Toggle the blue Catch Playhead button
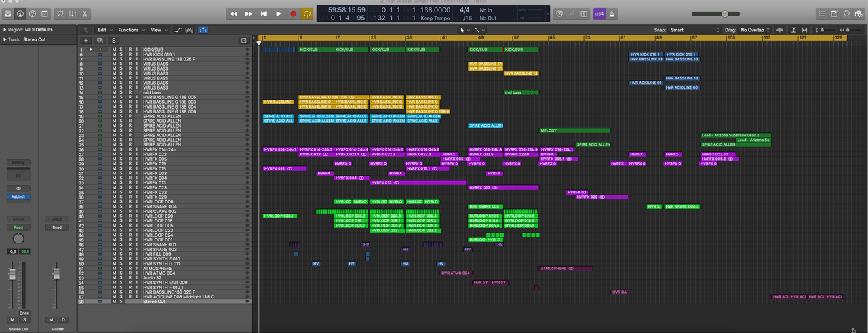The height and width of the screenshot is (333, 868). click(203, 30)
